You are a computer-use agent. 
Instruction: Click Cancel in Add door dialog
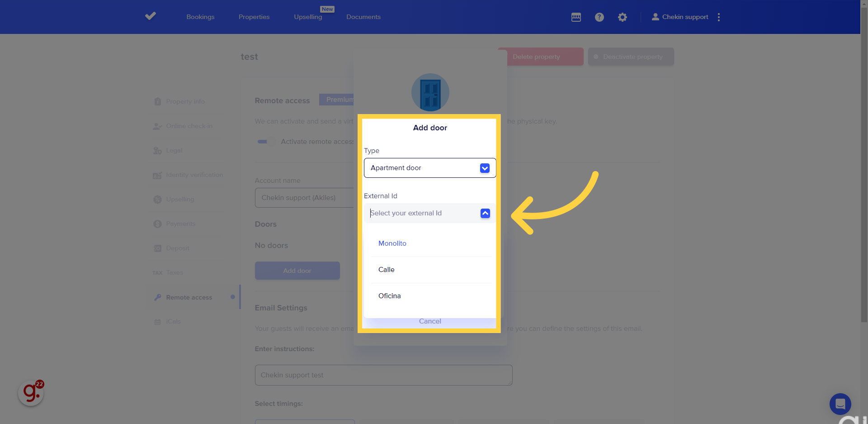(430, 321)
